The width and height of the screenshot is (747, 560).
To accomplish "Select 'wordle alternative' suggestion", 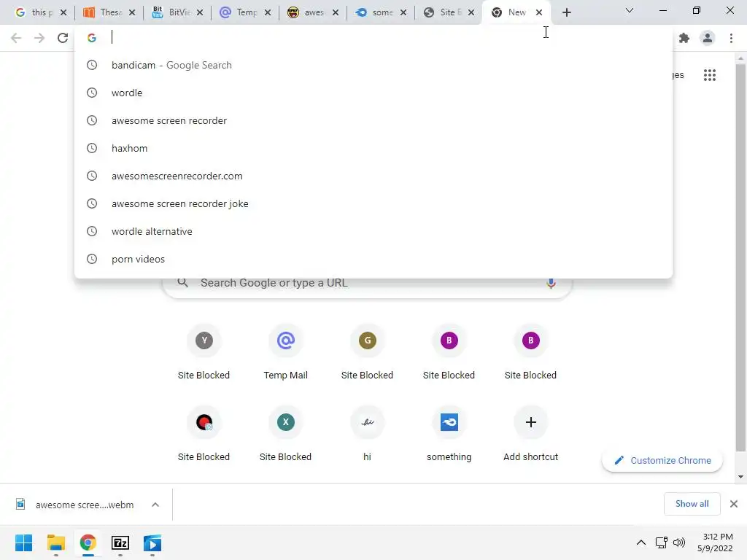I will [x=373, y=231].
